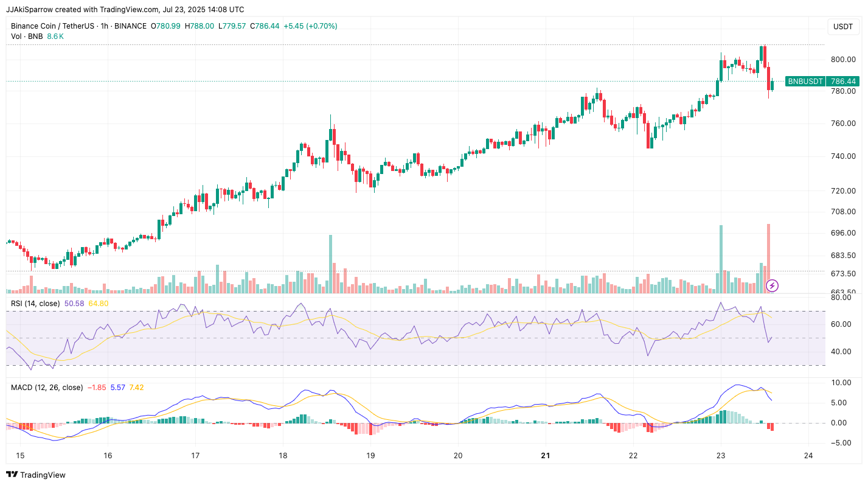The height and width of the screenshot is (485, 868).
Task: Click the tallest red volume bar
Action: (768, 257)
